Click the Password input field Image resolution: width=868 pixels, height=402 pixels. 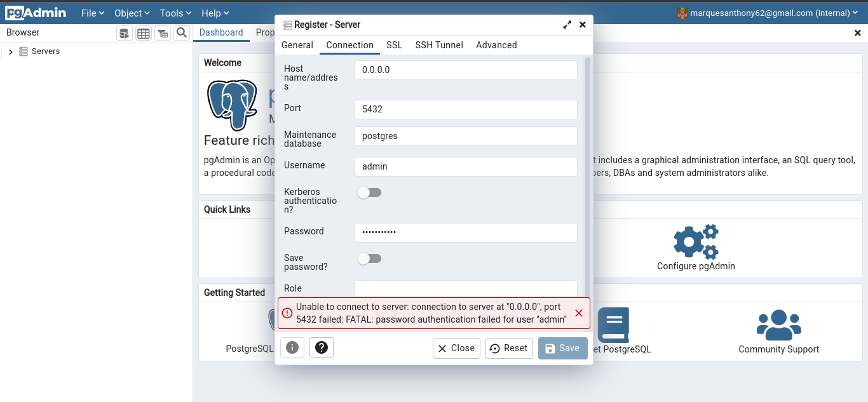pos(466,232)
